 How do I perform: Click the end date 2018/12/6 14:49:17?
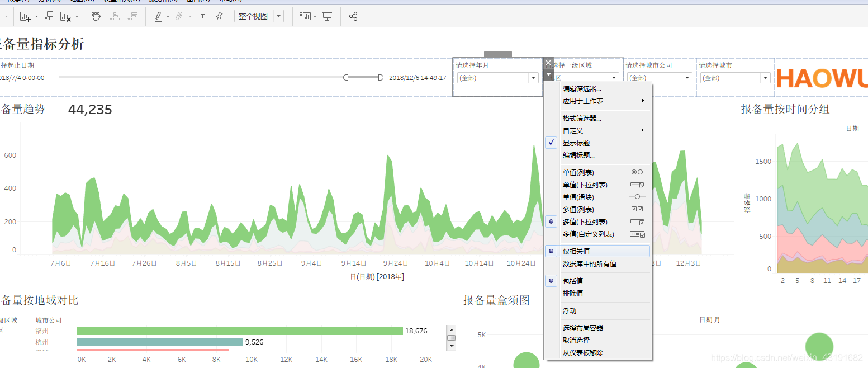coord(418,78)
